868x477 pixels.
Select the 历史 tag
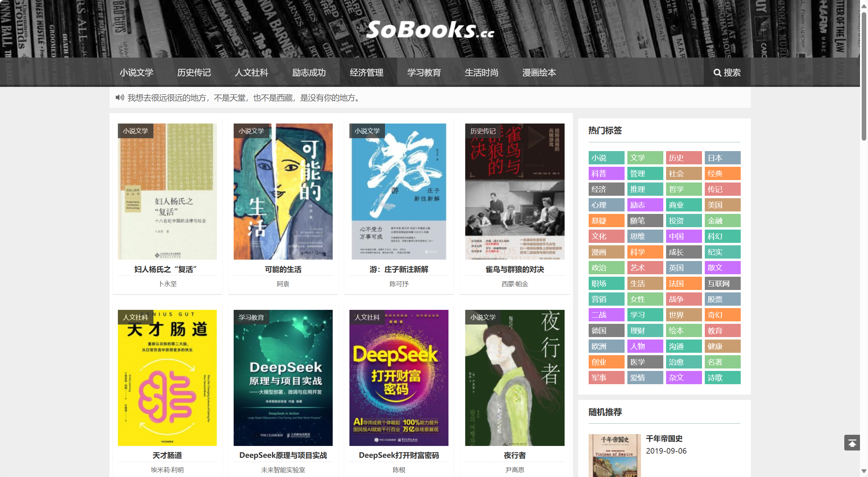point(684,158)
